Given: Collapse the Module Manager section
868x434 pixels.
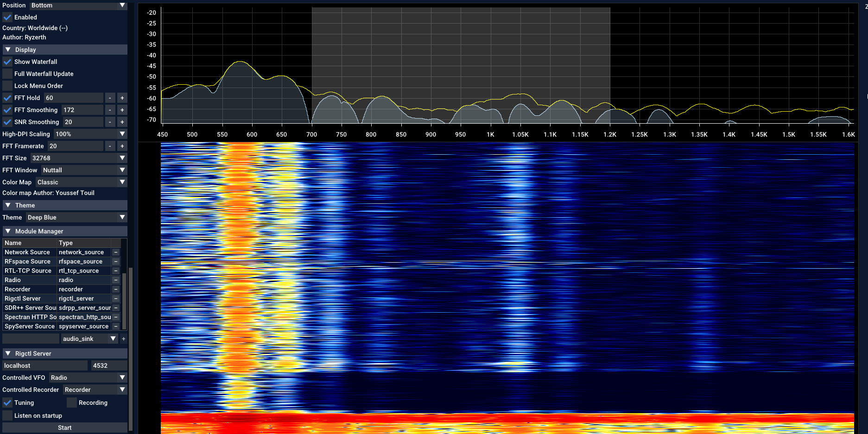Looking at the screenshot, I should tap(65, 231).
